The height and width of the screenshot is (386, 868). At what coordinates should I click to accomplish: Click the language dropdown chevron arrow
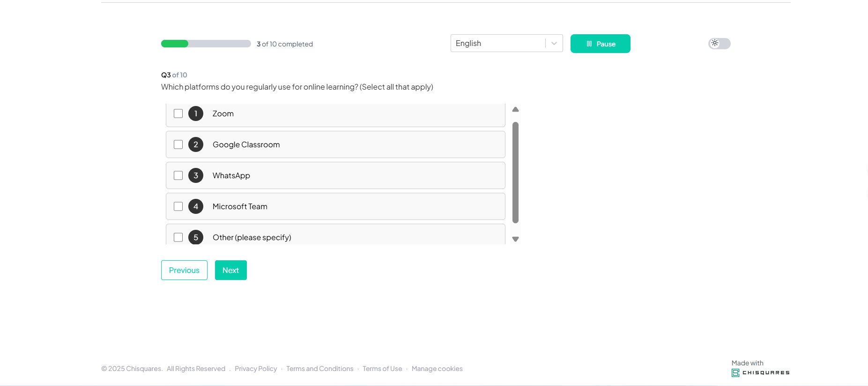click(554, 43)
